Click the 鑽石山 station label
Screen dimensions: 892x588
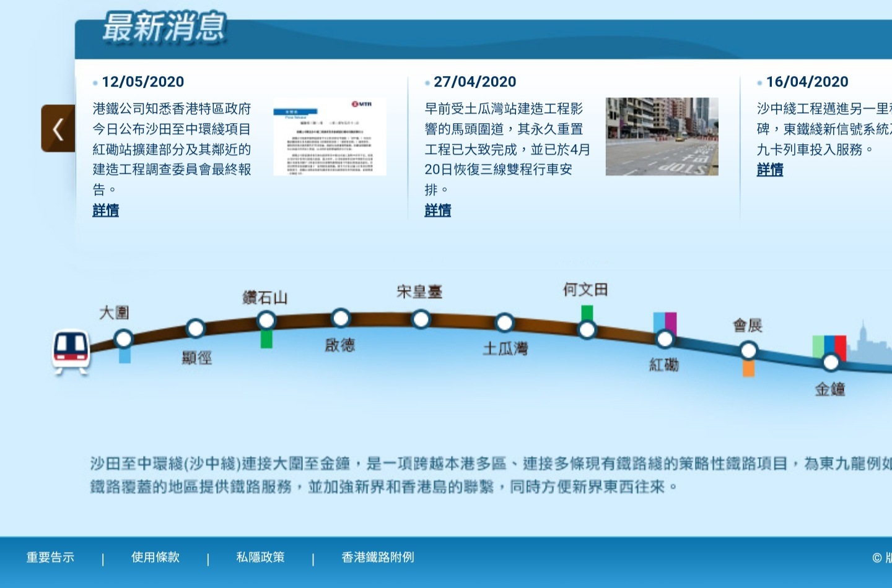click(x=265, y=298)
